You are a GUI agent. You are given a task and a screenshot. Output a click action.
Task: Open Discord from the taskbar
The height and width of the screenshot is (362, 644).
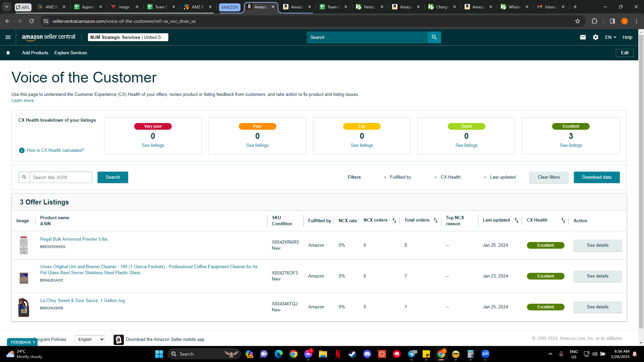(x=367, y=354)
